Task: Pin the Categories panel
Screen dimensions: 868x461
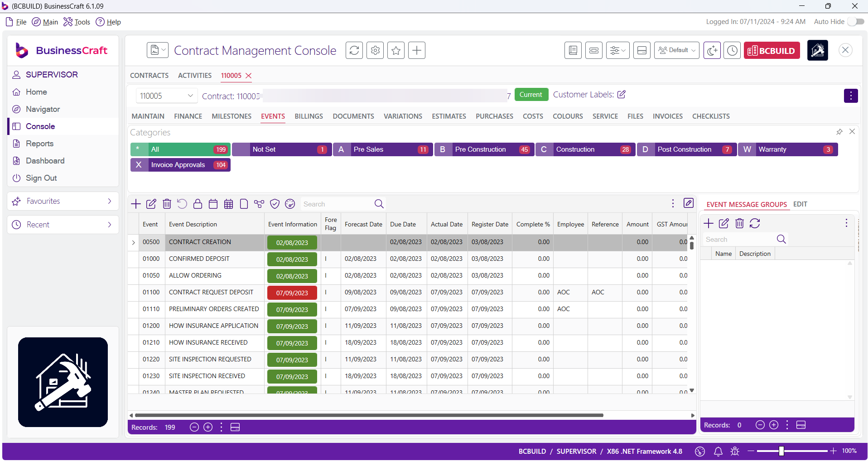Action: pyautogui.click(x=839, y=132)
